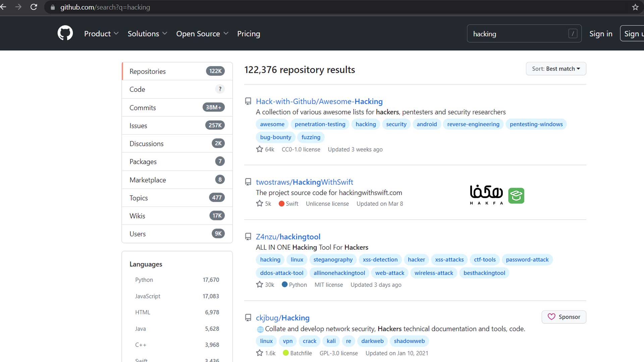The height and width of the screenshot is (362, 644).
Task: Select the Users filter
Action: pyautogui.click(x=177, y=234)
